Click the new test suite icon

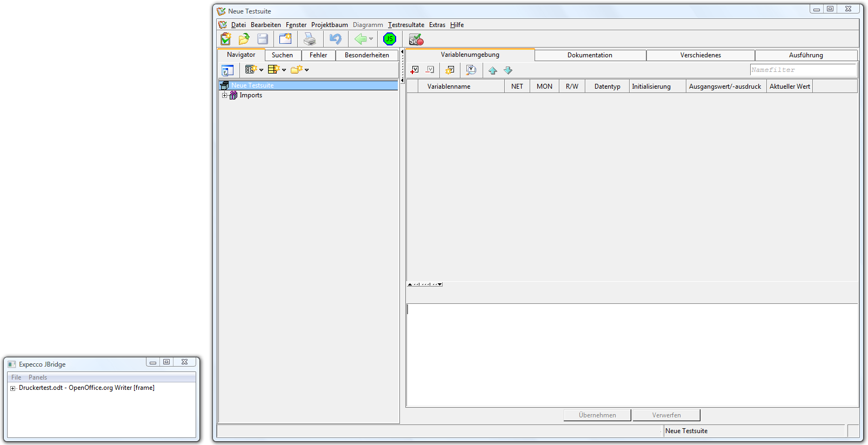(x=226, y=39)
